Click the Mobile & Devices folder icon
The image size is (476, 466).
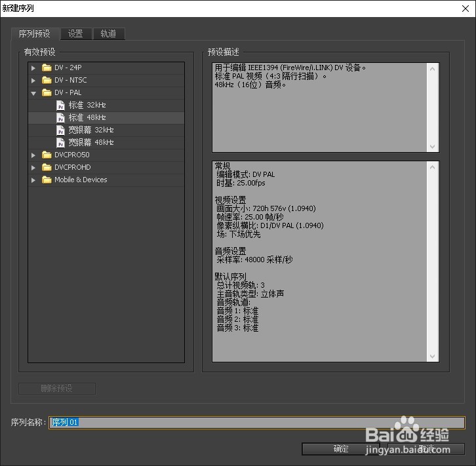pyautogui.click(x=47, y=180)
